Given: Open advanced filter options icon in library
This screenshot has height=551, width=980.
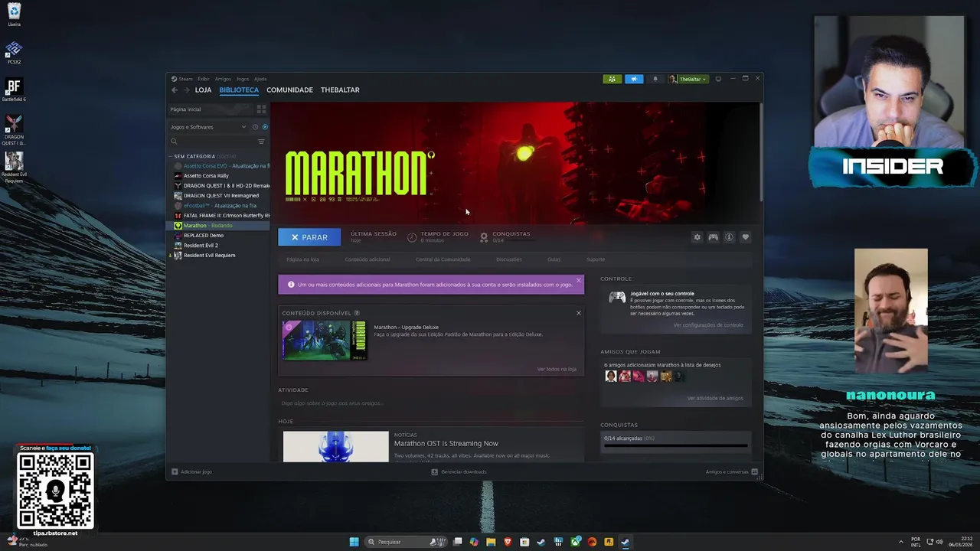Looking at the screenshot, I should (x=261, y=142).
